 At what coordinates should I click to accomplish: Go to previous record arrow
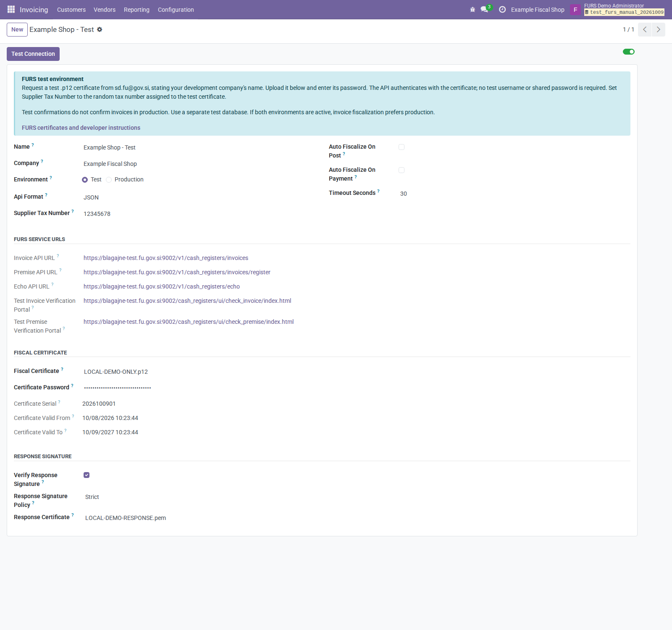point(645,29)
